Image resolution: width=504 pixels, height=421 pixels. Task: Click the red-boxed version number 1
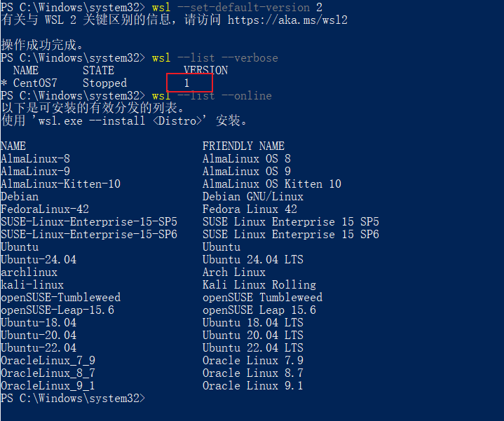tap(186, 83)
